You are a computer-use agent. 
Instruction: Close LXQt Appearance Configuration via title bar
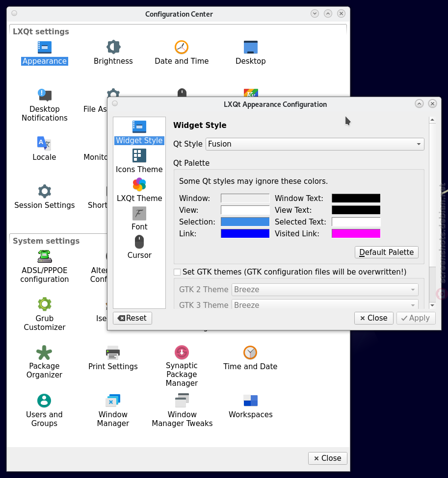click(432, 103)
